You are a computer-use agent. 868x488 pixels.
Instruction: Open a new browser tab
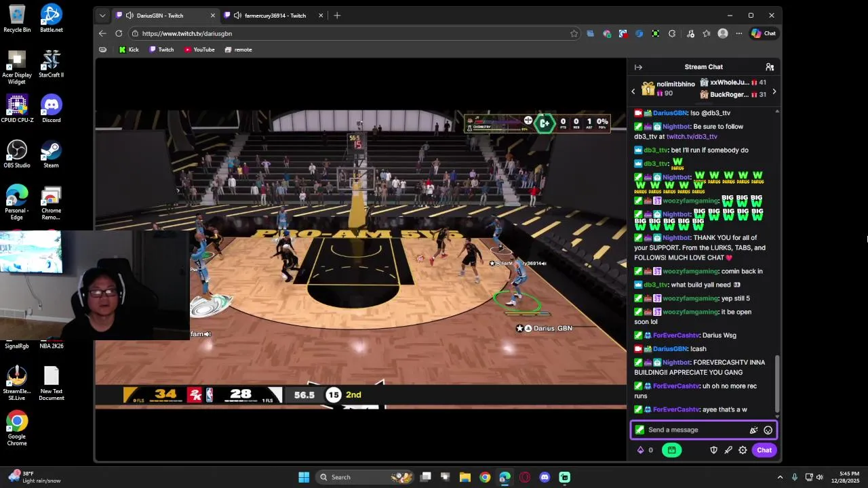click(337, 16)
